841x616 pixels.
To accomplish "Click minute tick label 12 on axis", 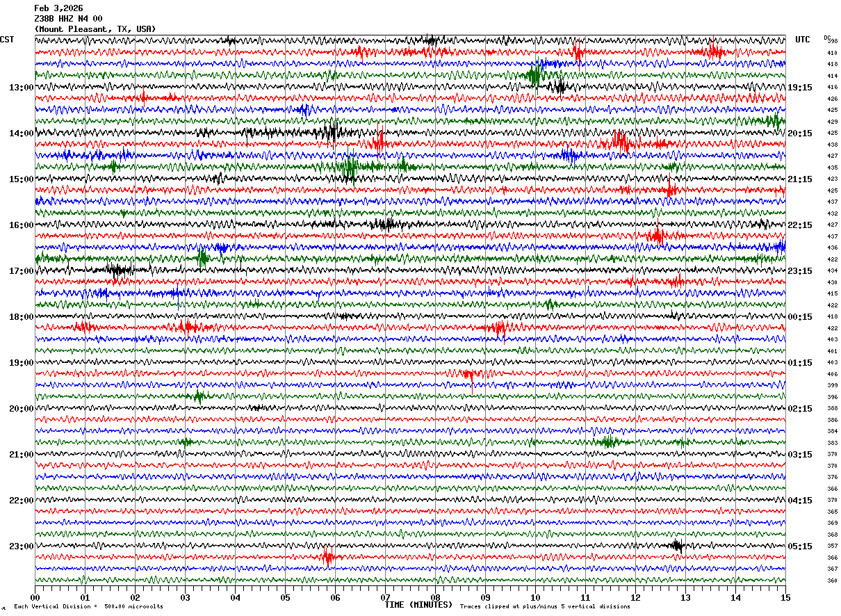I will 635,597.
